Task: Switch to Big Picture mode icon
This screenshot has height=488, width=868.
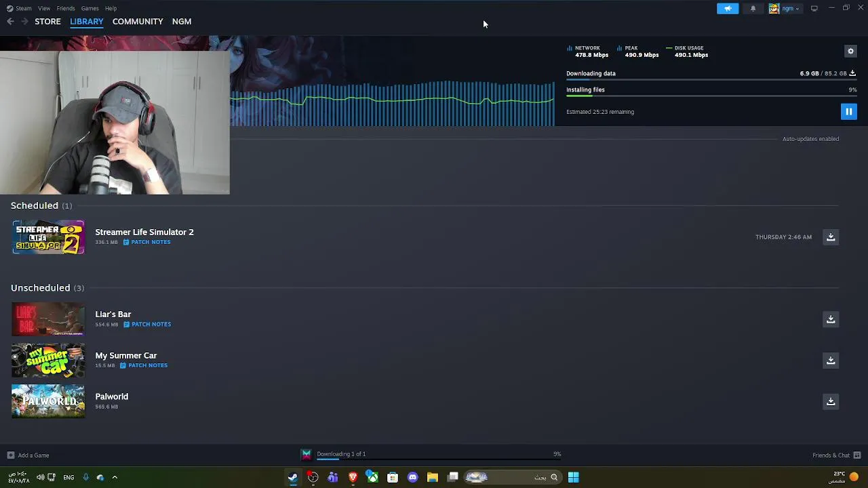Action: (x=814, y=8)
